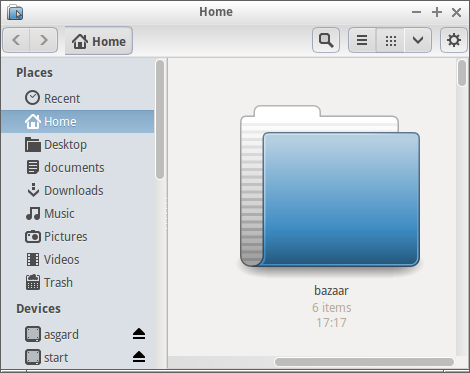The height and width of the screenshot is (373, 470).
Task: Go forward with the right arrow button
Action: 44,40
